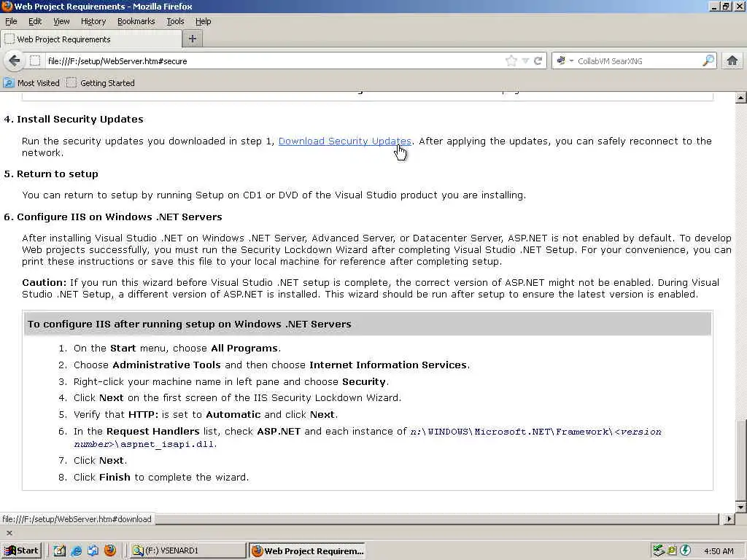
Task: Click the CollabVM SearXNG search field
Action: [x=638, y=61]
